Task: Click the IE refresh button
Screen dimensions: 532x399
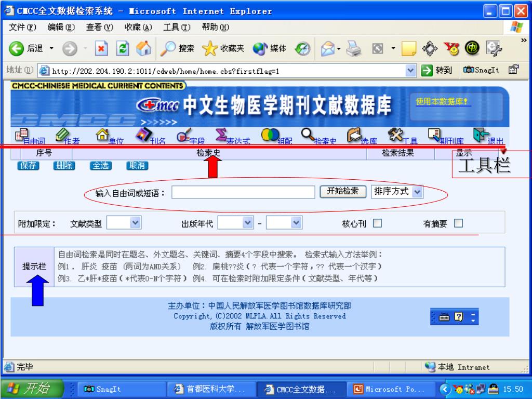Action: tap(123, 48)
